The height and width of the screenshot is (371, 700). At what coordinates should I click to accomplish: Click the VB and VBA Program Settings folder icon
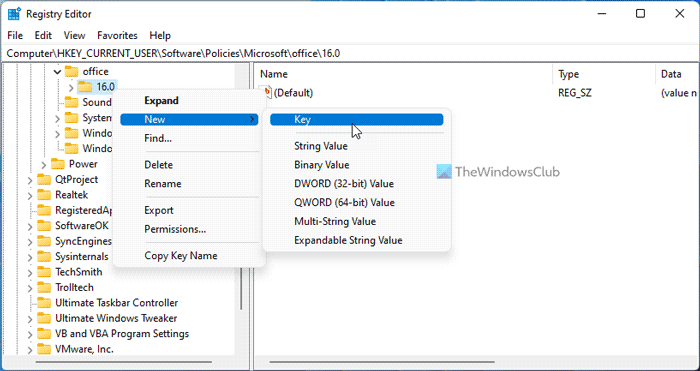[x=44, y=333]
